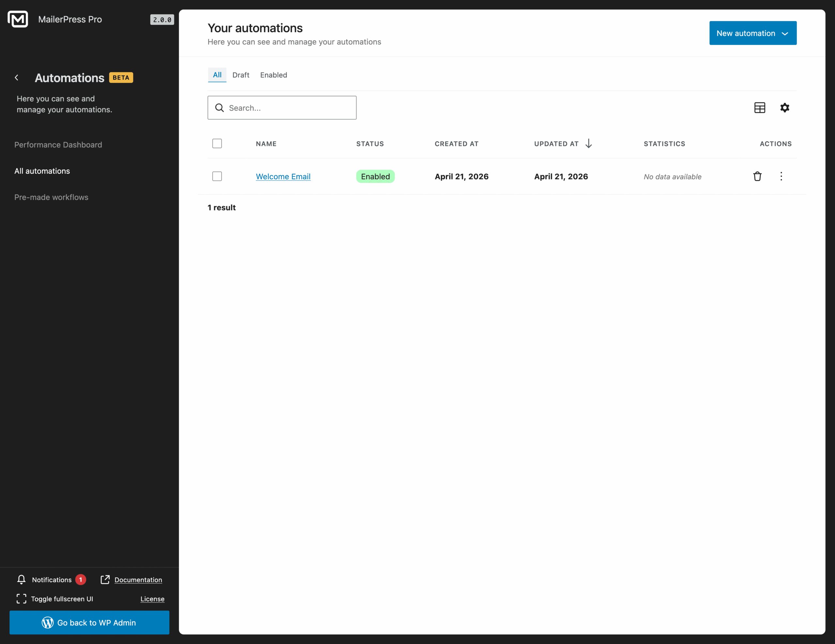Open the three-dot actions menu for Welcome Email
Image resolution: width=835 pixels, height=644 pixels.
click(781, 176)
